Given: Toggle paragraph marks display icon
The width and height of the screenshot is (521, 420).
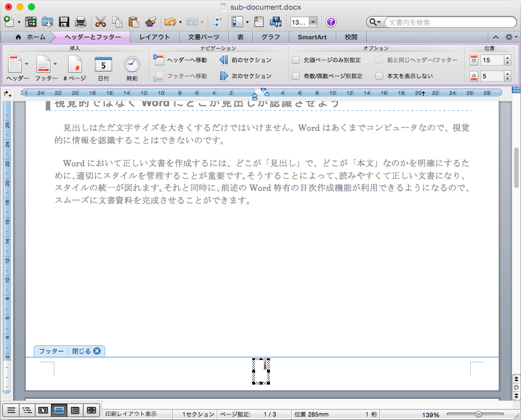Looking at the screenshot, I should tap(217, 22).
